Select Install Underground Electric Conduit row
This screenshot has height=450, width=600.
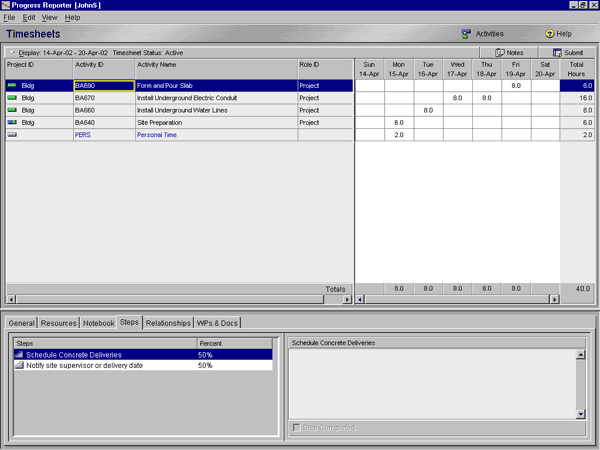coord(179,98)
